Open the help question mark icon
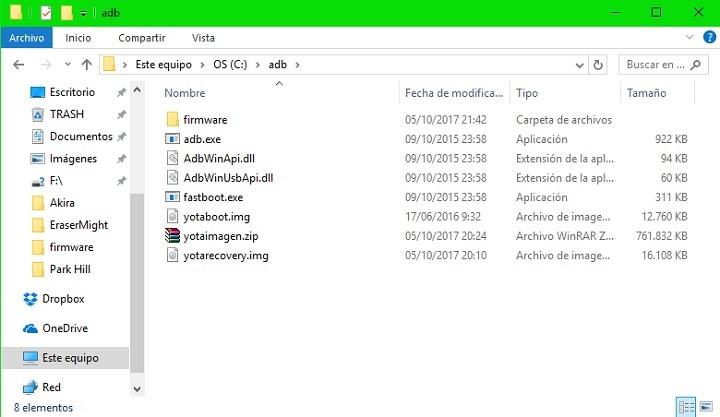Viewport: 720px width, 417px height. 709,37
